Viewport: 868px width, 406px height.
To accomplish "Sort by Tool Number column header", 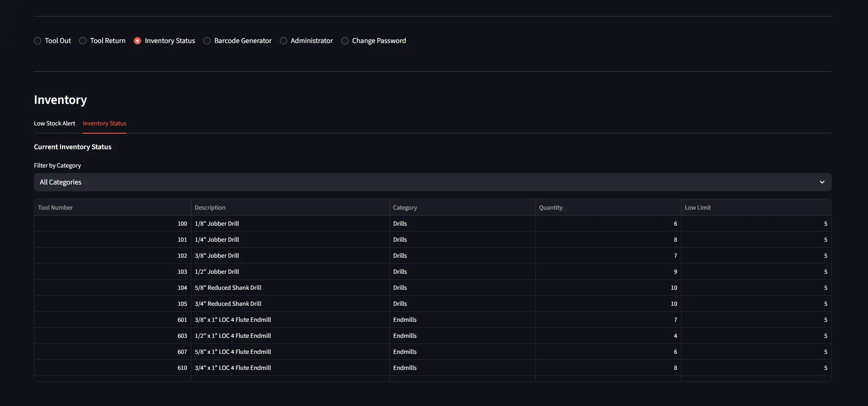I will click(55, 208).
